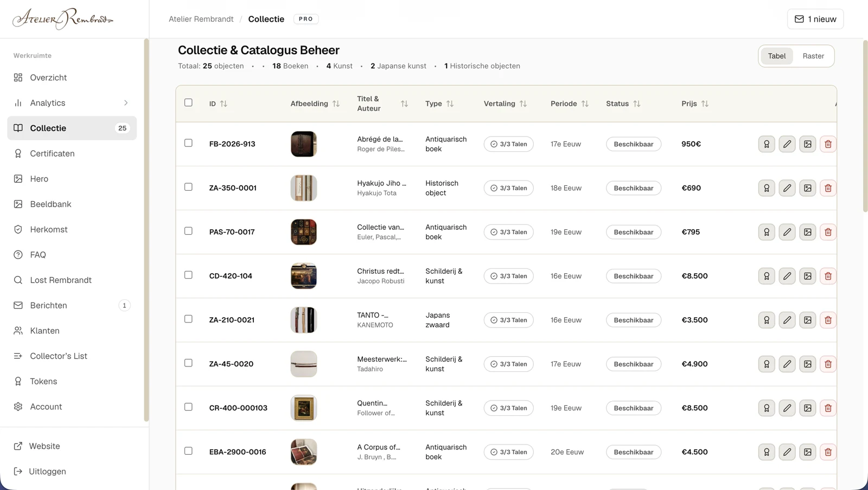Delete the ZA-45-0020 item
Screen dimensions: 868x490
[x=828, y=364]
